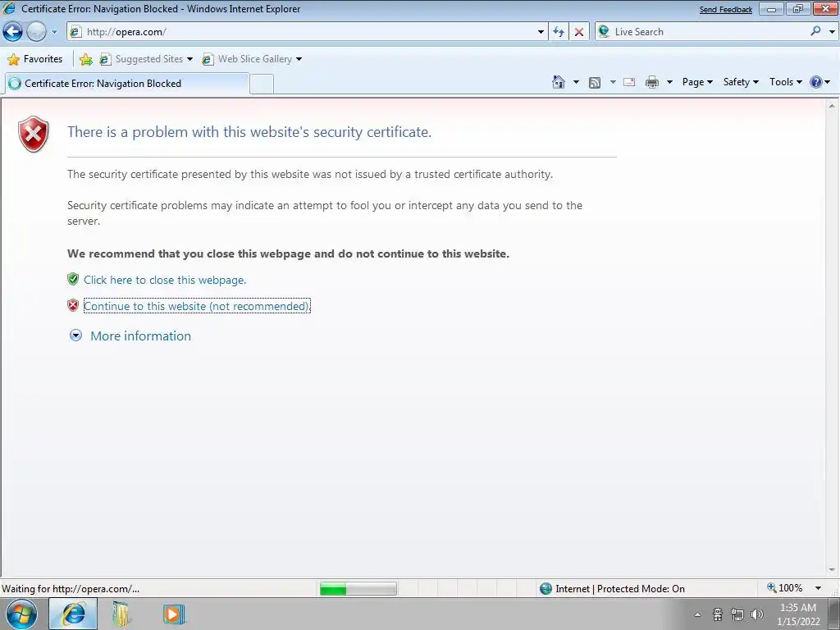This screenshot has height=630, width=840.
Task: Click the Send Feedback link in title bar
Action: (725, 10)
